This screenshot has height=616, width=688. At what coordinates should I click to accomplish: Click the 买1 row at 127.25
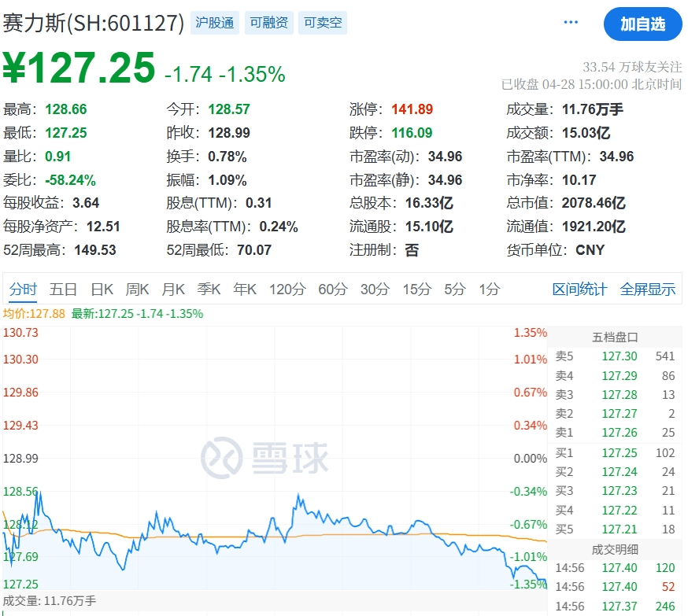click(615, 453)
